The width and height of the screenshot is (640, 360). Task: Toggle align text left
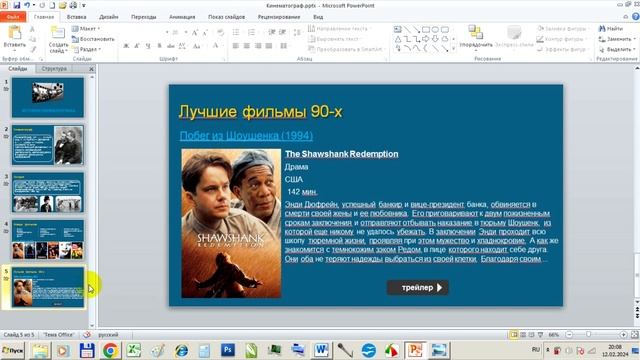click(236, 46)
